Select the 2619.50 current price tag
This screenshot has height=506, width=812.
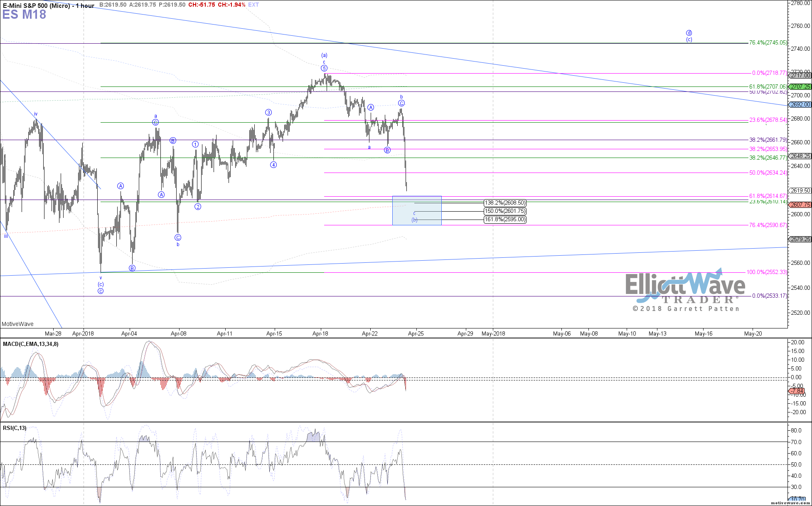(800, 190)
